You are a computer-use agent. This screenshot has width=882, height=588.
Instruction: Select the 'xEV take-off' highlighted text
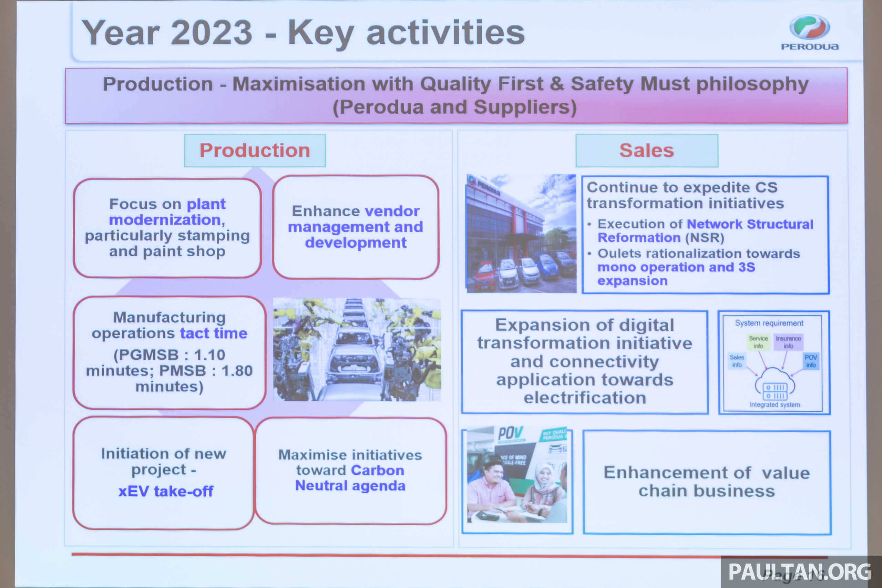pyautogui.click(x=166, y=491)
